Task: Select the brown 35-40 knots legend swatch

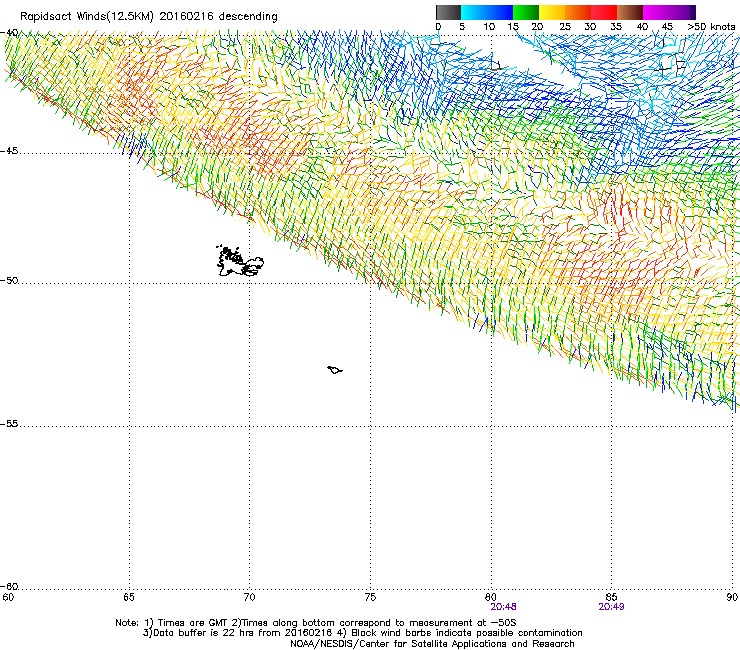Action: click(x=630, y=12)
